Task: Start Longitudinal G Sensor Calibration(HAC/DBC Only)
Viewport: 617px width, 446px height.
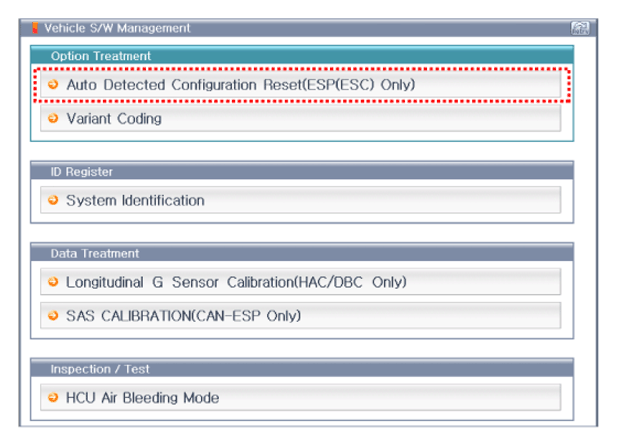Action: click(x=301, y=281)
